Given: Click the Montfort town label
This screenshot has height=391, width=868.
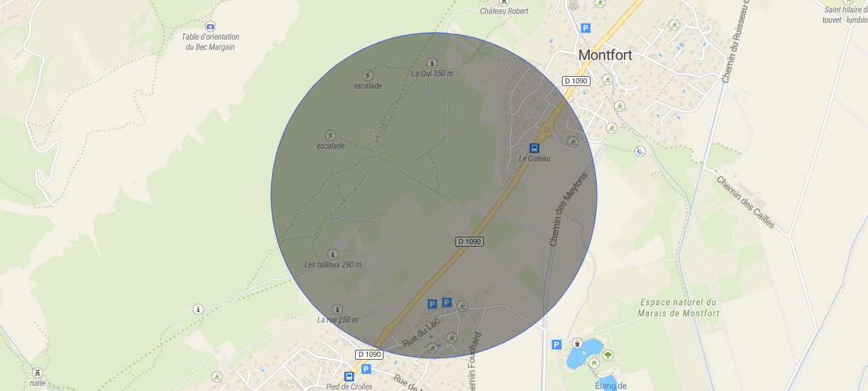Looking at the screenshot, I should pos(605,55).
